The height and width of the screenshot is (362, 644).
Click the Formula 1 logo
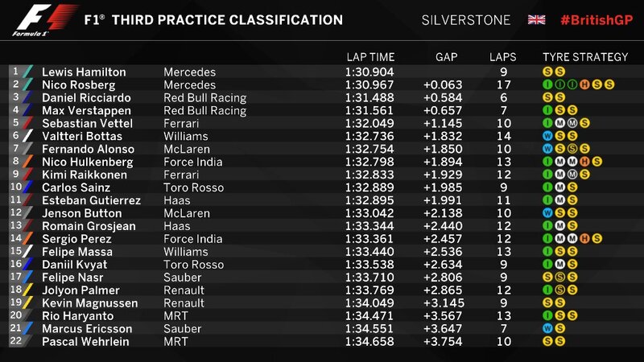[x=32, y=20]
